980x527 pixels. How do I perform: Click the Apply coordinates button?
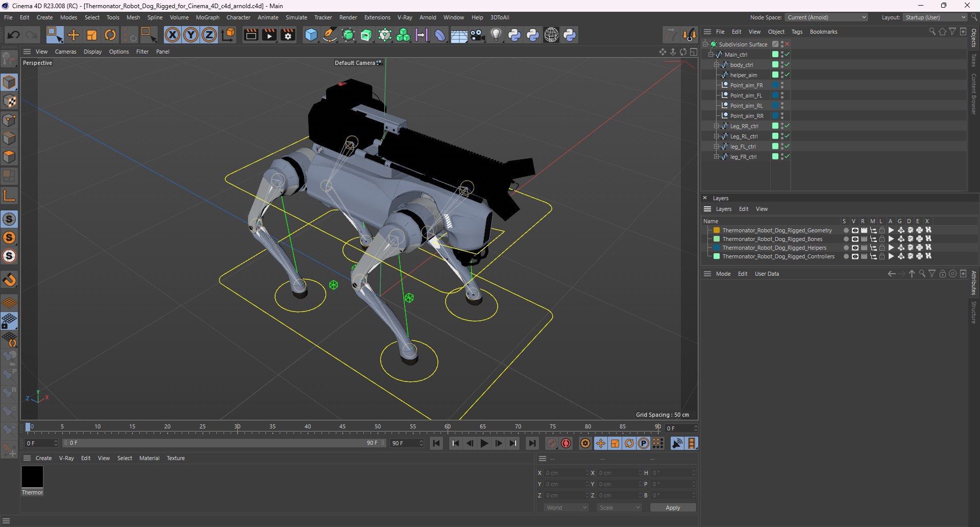(x=673, y=508)
